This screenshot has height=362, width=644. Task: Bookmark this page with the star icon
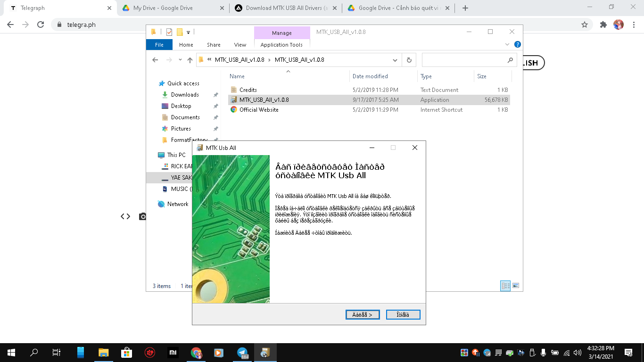[x=585, y=25]
